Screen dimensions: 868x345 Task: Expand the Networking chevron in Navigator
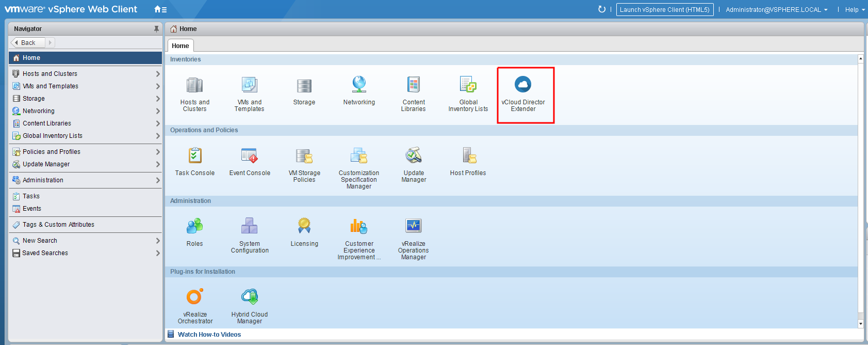(x=158, y=111)
